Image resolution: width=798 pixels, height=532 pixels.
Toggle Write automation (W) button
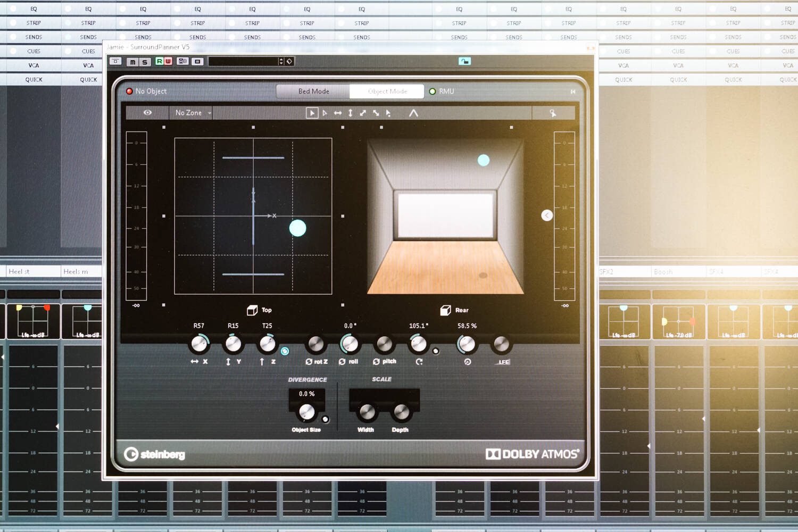168,61
